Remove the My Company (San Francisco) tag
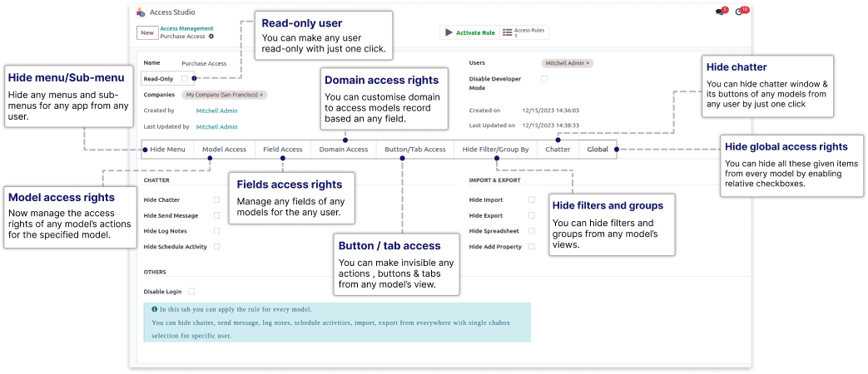The width and height of the screenshot is (868, 374). point(260,95)
